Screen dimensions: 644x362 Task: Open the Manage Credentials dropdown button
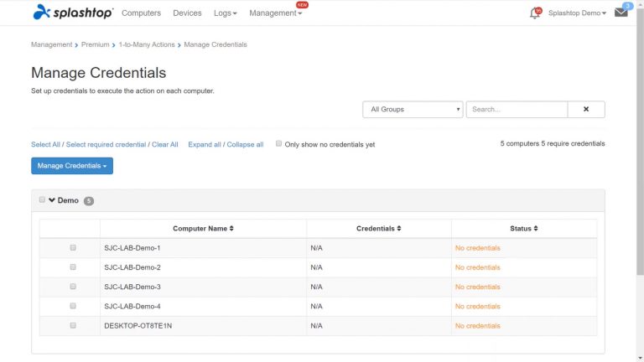click(x=72, y=166)
